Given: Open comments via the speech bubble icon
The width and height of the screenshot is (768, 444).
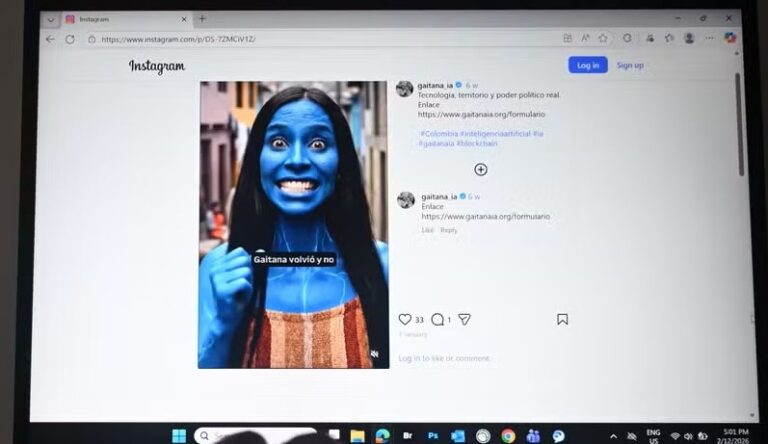Looking at the screenshot, I should pyautogui.click(x=437, y=319).
